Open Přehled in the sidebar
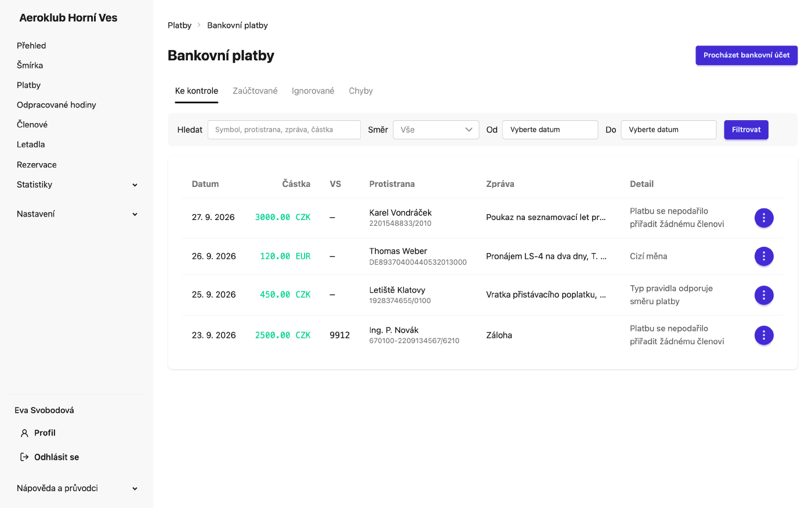This screenshot has height=508, width=812. pyautogui.click(x=31, y=45)
